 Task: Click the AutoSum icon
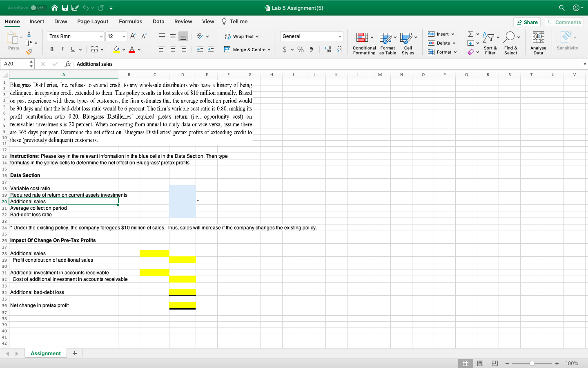[470, 34]
